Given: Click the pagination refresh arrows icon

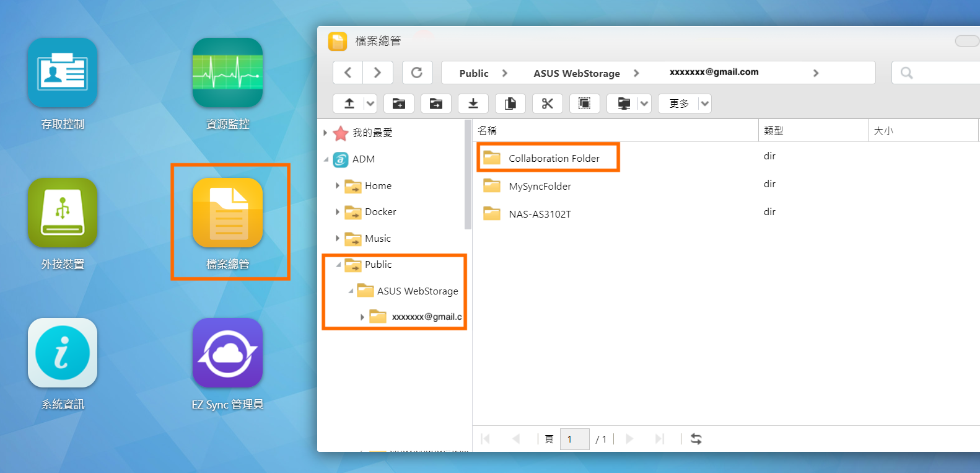Looking at the screenshot, I should pyautogui.click(x=696, y=439).
